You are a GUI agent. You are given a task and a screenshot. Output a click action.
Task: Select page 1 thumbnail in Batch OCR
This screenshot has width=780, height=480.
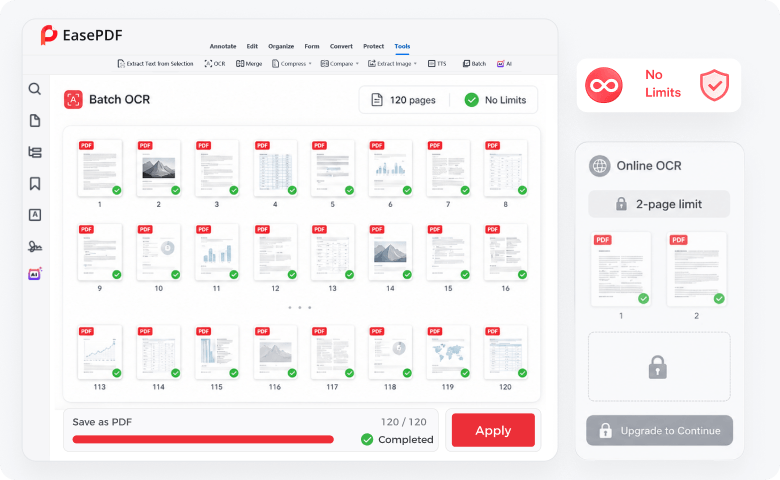pos(100,168)
